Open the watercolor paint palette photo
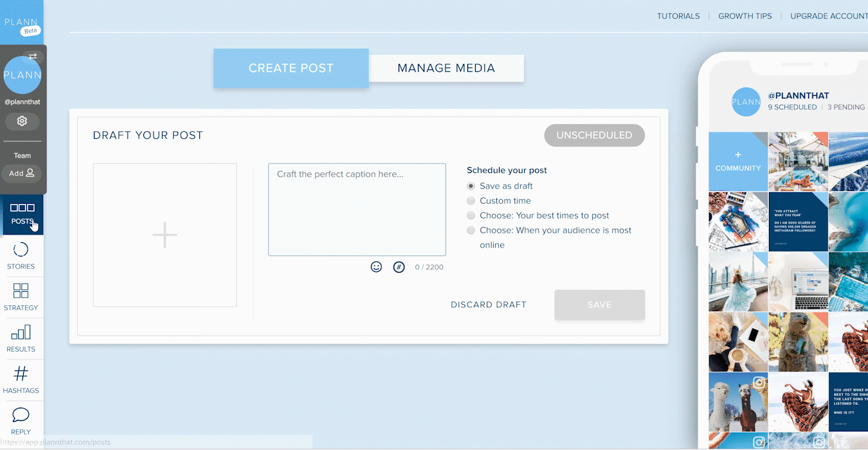 (x=738, y=222)
